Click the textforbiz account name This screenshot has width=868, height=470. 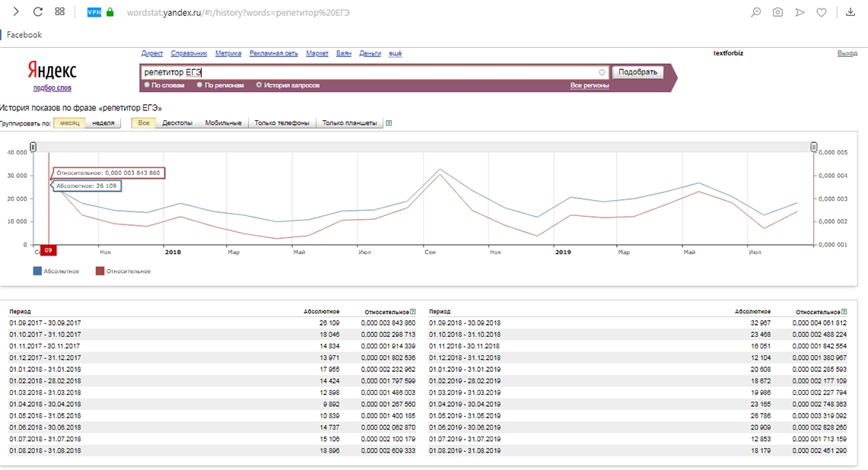click(x=728, y=53)
